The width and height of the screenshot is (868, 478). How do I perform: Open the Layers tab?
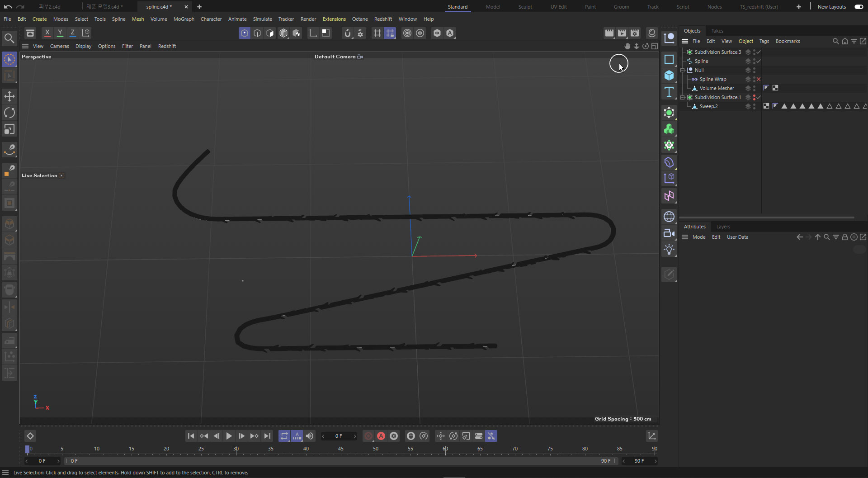pos(723,227)
